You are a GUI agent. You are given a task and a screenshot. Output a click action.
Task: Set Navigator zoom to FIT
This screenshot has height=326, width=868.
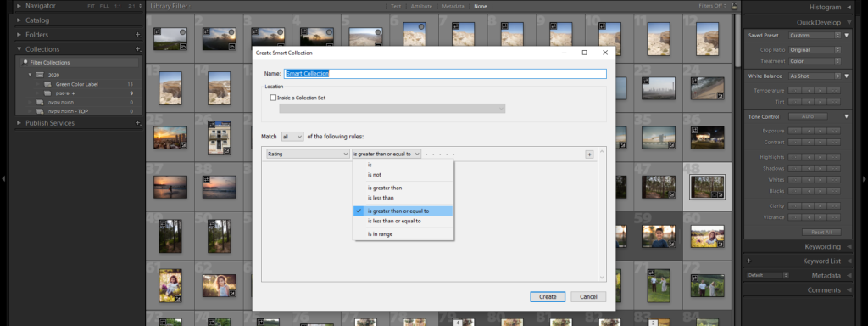tap(91, 6)
